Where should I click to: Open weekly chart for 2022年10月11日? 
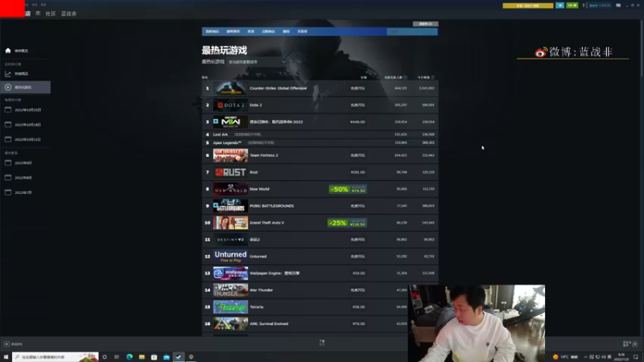click(28, 139)
